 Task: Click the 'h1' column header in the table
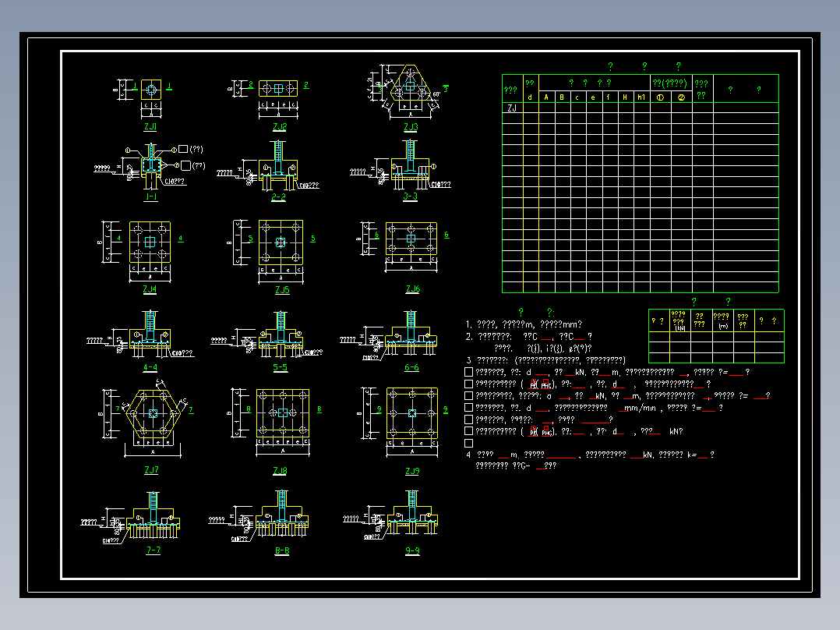641,97
